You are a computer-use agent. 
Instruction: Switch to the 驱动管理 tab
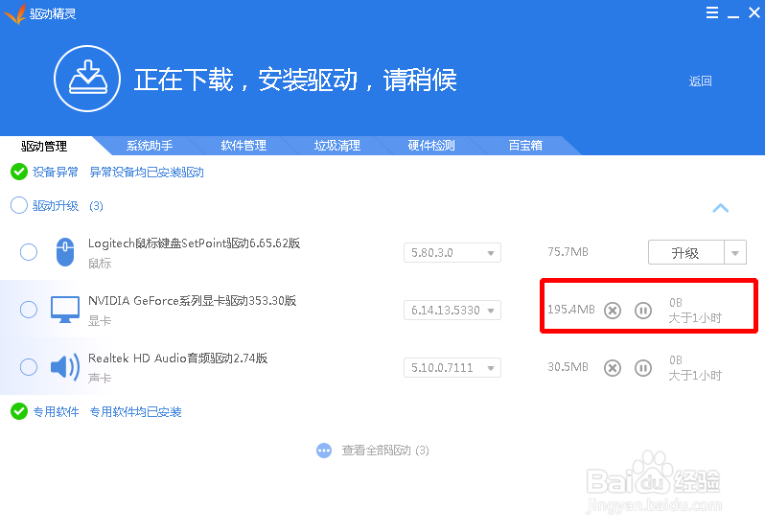44,146
